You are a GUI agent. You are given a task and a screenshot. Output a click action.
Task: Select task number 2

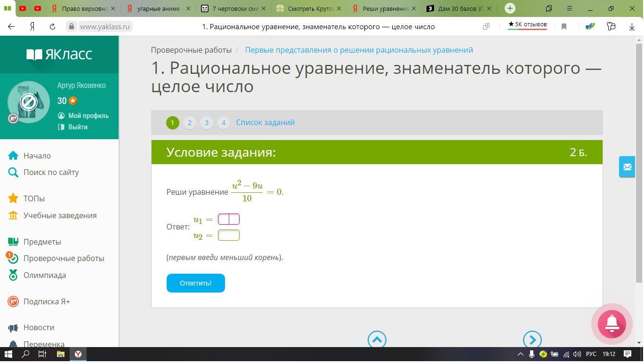(189, 123)
